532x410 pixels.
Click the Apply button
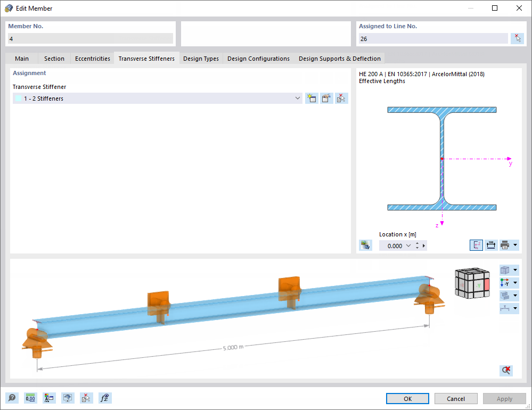click(504, 399)
